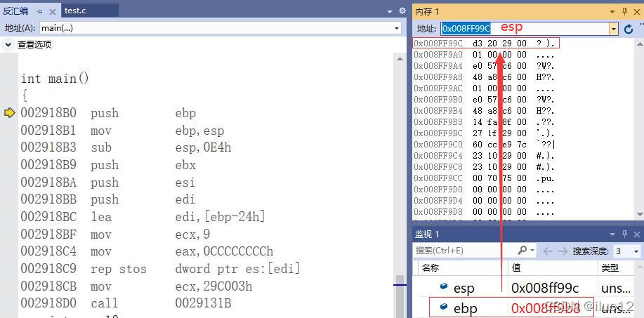The width and height of the screenshot is (644, 318).
Task: Click the memory panel scrollbar up arrow
Action: [640, 43]
